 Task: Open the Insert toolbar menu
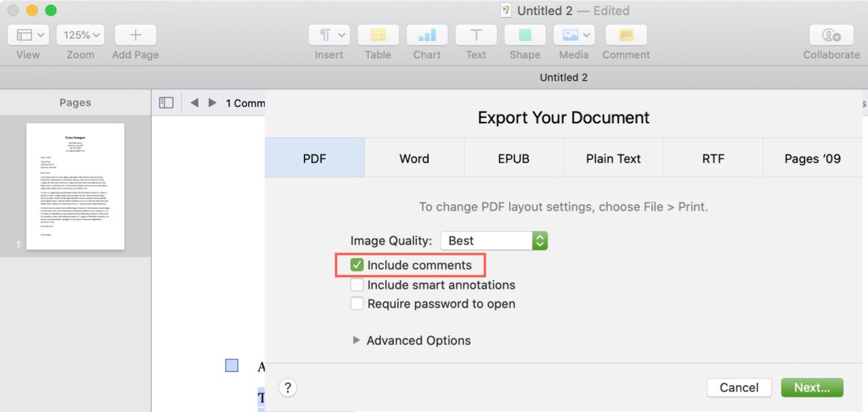pyautogui.click(x=329, y=35)
